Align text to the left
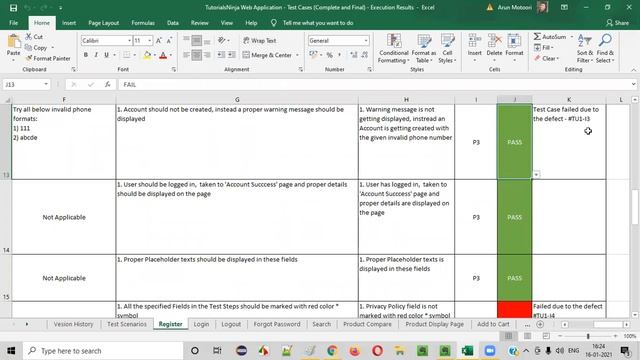 point(187,55)
